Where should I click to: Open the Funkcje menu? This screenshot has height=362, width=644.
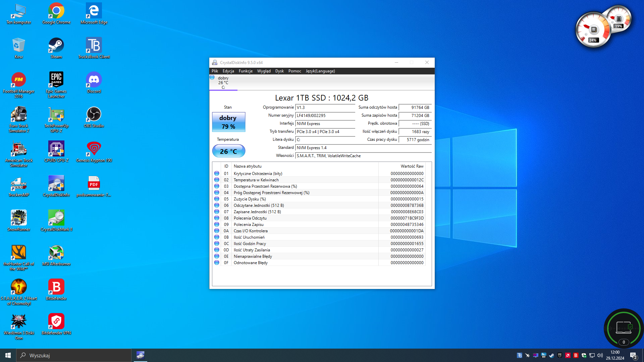coord(246,71)
